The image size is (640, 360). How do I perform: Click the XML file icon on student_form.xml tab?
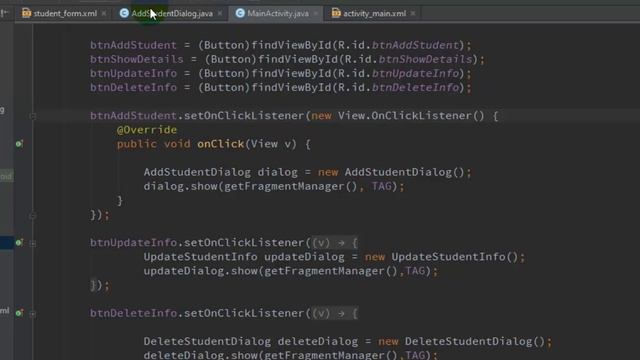pyautogui.click(x=27, y=13)
